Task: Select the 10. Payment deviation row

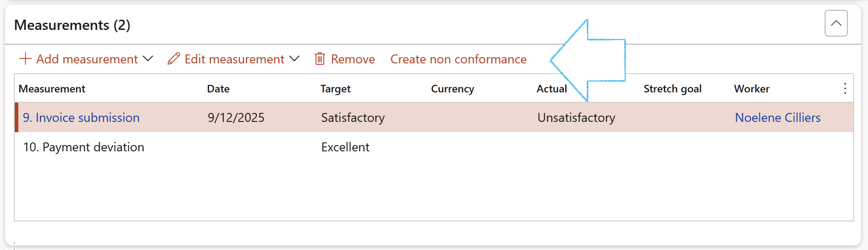Action: (x=84, y=147)
